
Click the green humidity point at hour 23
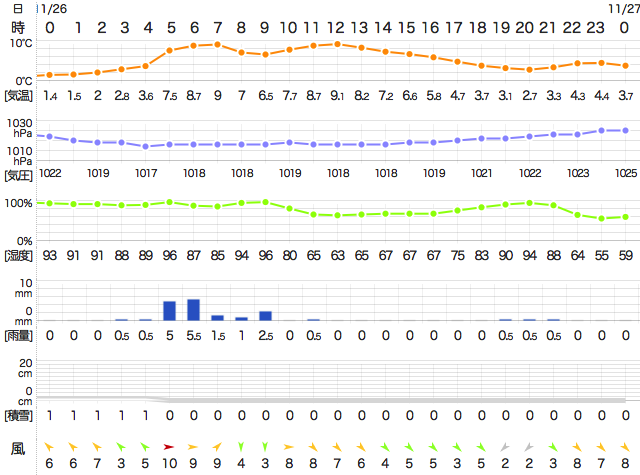point(601,218)
